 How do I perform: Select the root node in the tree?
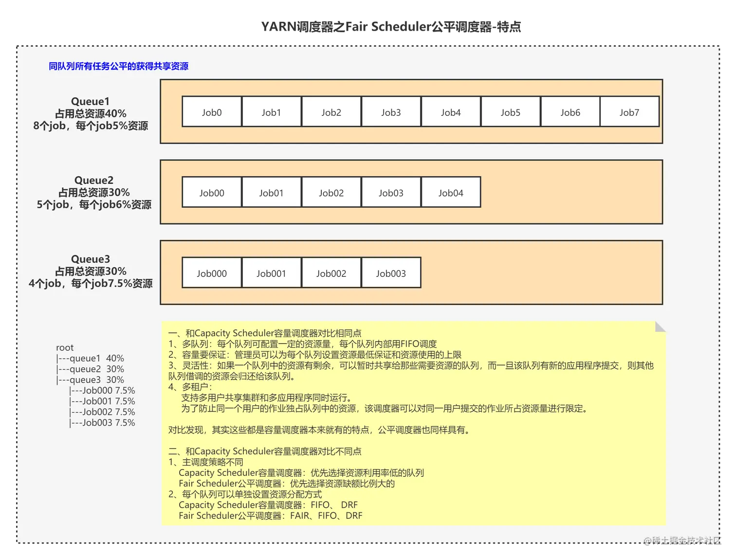tap(64, 347)
